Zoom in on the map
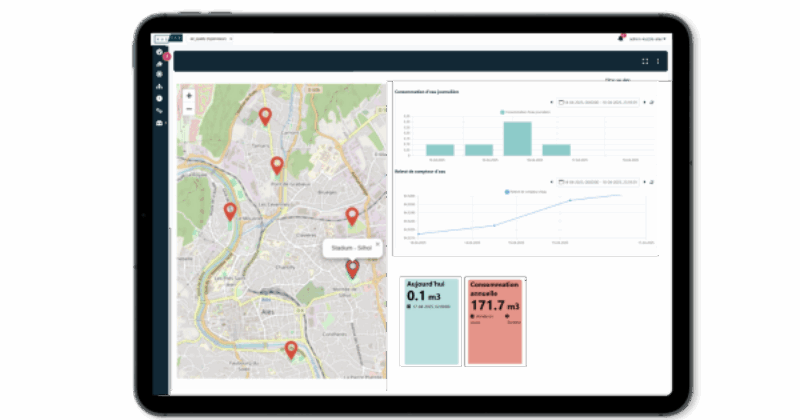The height and width of the screenshot is (420, 800). click(189, 95)
